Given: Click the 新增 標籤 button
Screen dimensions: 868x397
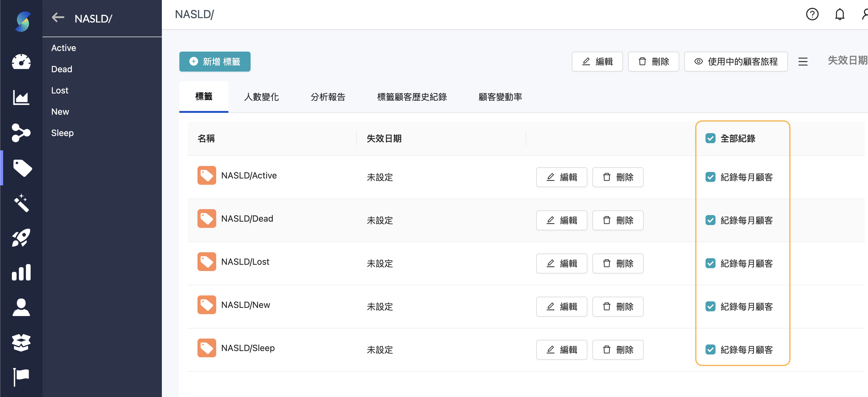Looking at the screenshot, I should tap(215, 62).
